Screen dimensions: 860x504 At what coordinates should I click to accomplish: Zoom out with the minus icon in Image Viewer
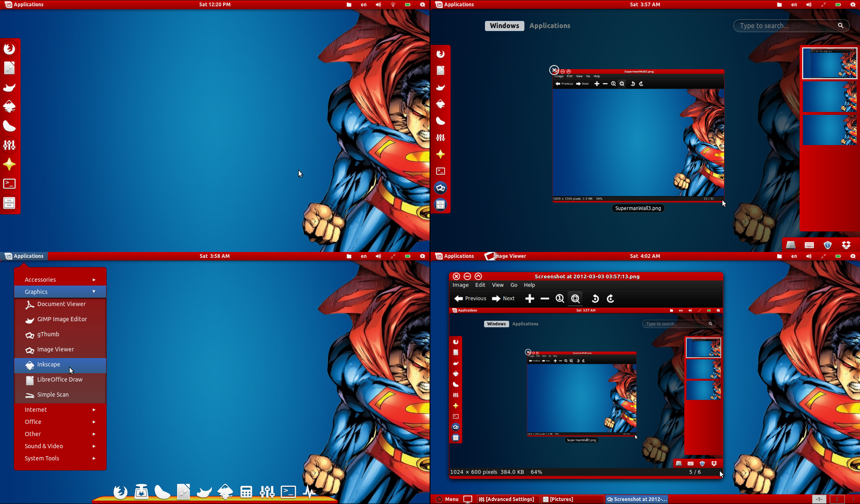(x=545, y=299)
